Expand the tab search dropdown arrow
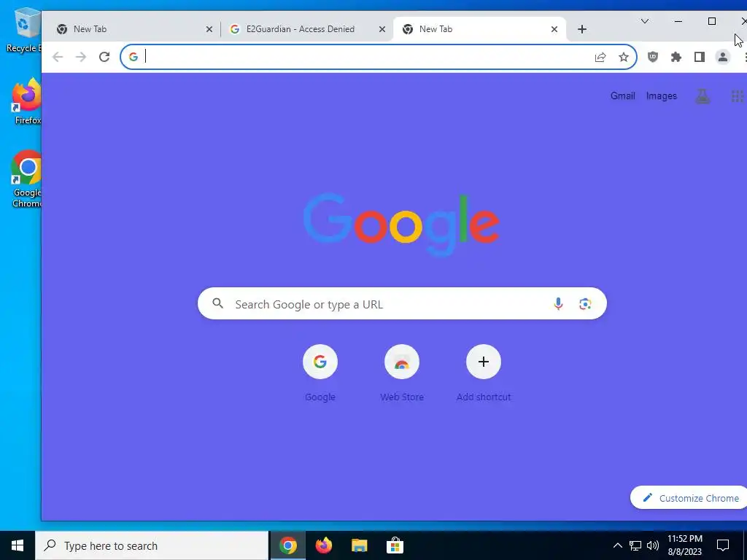747x560 pixels. (645, 21)
